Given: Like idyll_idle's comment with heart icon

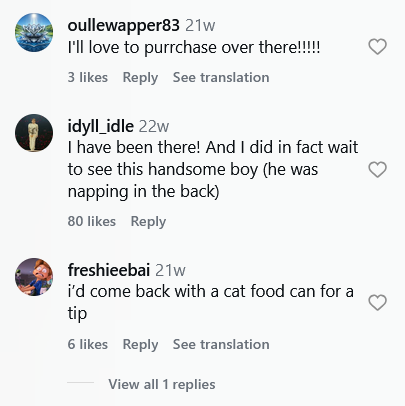Looking at the screenshot, I should click(377, 169).
